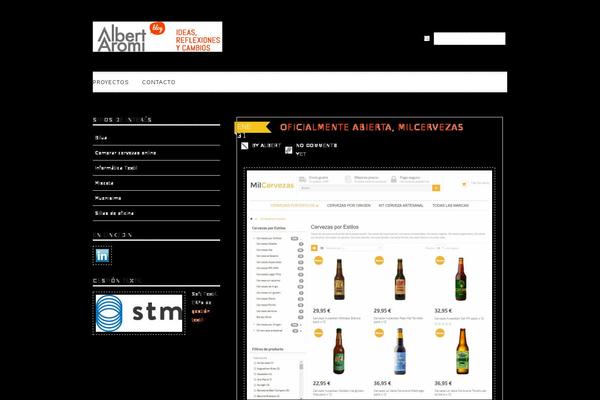Viewport: 600px width, 400px height.
Task: Click the MilCervezas screenshot image in the post
Action: 370,284
